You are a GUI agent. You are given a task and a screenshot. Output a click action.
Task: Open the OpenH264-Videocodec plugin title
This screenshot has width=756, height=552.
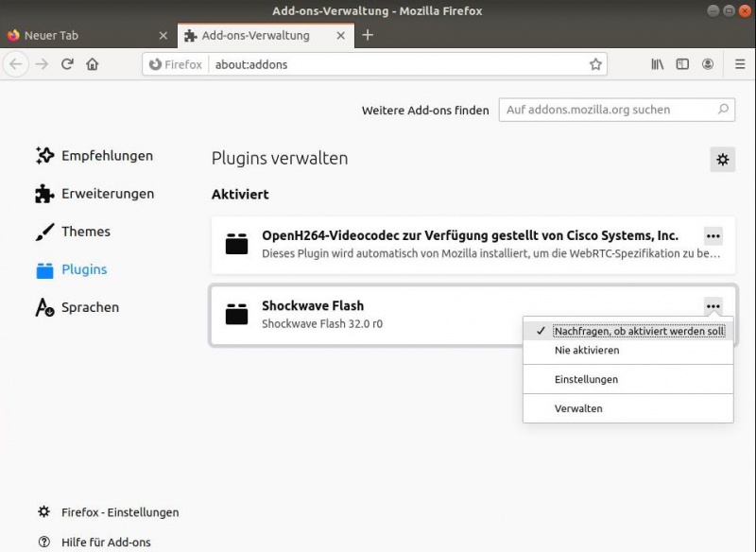click(x=470, y=235)
